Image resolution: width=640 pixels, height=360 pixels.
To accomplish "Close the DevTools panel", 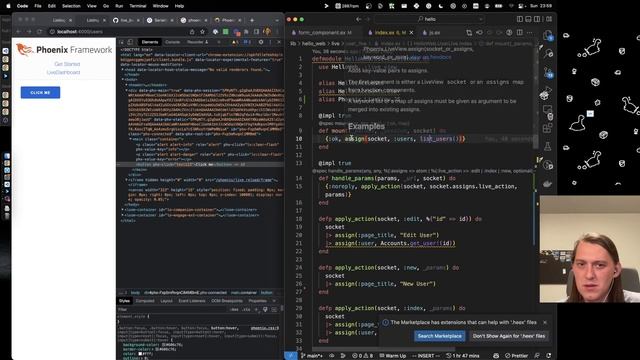I will pyautogui.click(x=279, y=42).
